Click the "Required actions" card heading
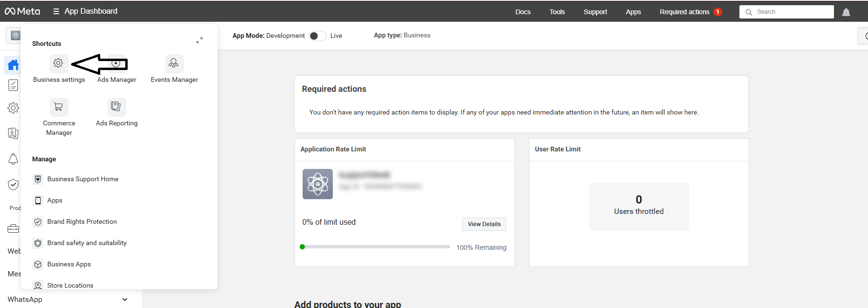Image resolution: width=868 pixels, height=308 pixels. tap(334, 89)
